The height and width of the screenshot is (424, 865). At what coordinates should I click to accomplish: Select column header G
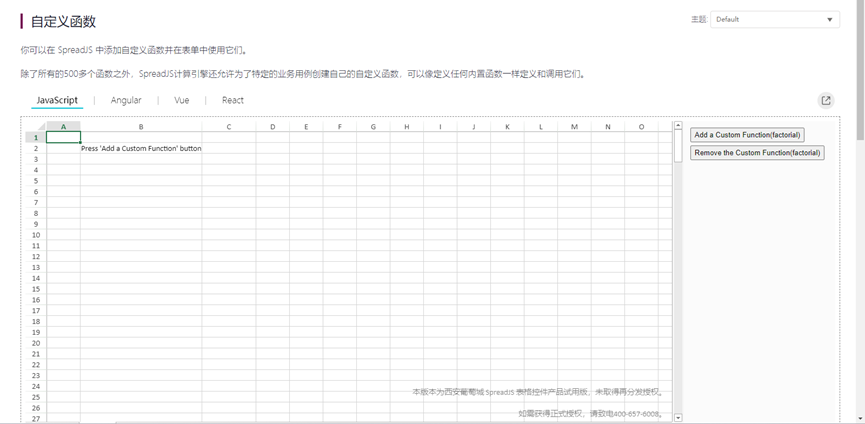(x=373, y=127)
